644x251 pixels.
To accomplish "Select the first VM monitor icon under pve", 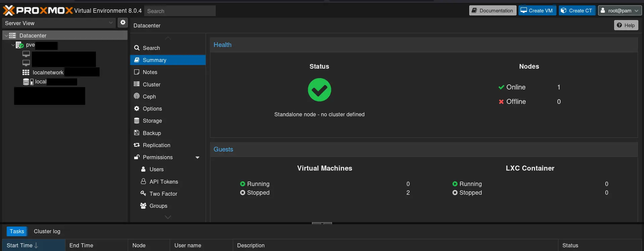I will coord(26,54).
